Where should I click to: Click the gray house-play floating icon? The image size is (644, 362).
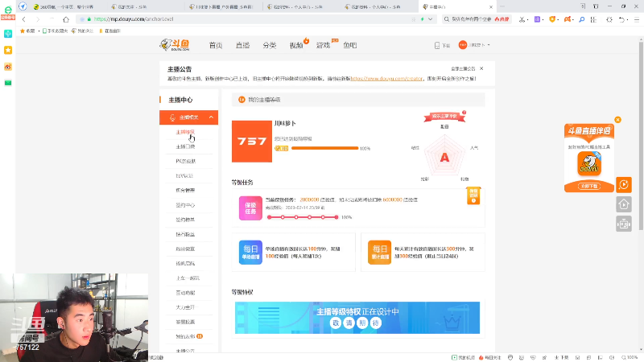click(624, 204)
